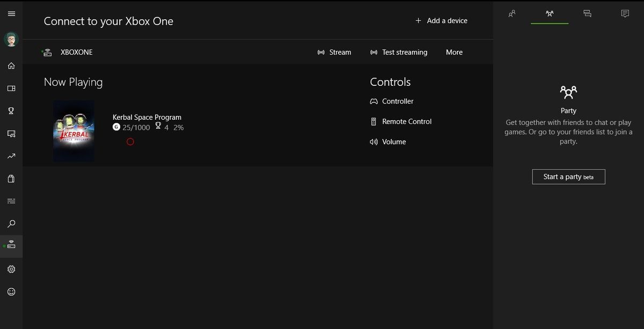Open game captures from the sidebar

point(11,133)
